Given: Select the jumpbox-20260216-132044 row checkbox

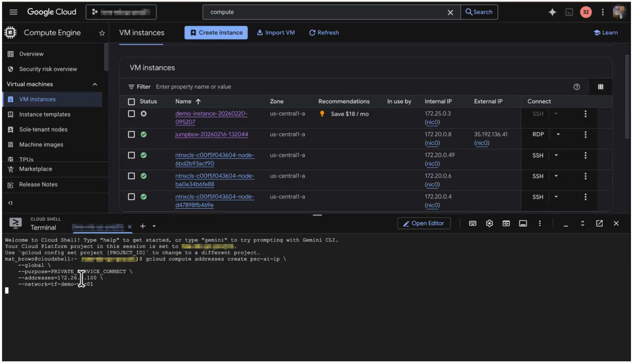Looking at the screenshot, I should [x=132, y=134].
